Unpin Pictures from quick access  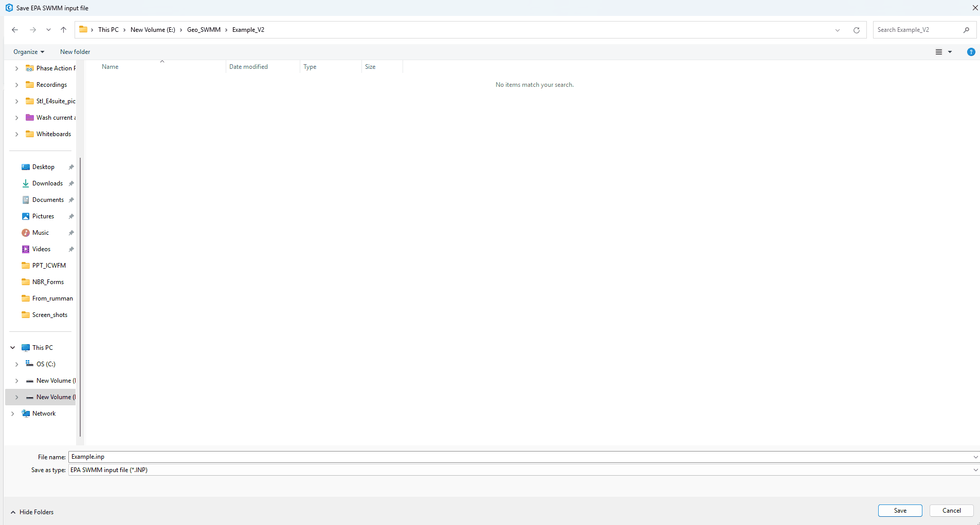point(71,216)
